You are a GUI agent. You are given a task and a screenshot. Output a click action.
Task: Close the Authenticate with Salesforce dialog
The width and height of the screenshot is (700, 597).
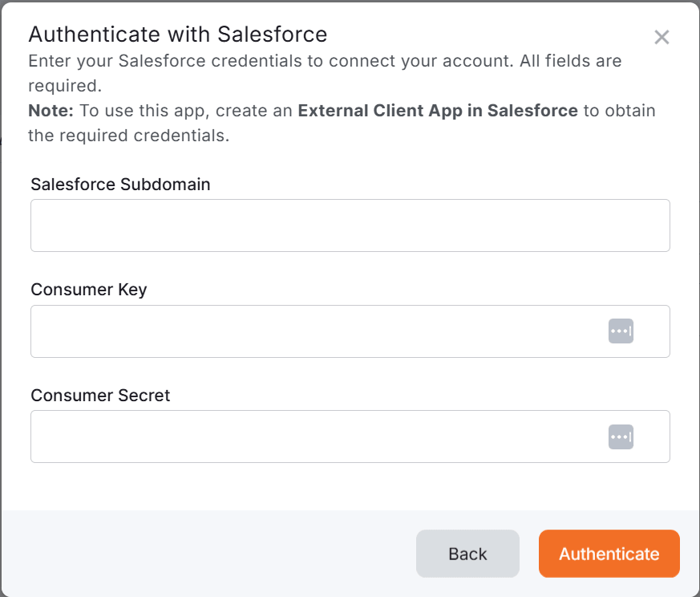pyautogui.click(x=662, y=37)
